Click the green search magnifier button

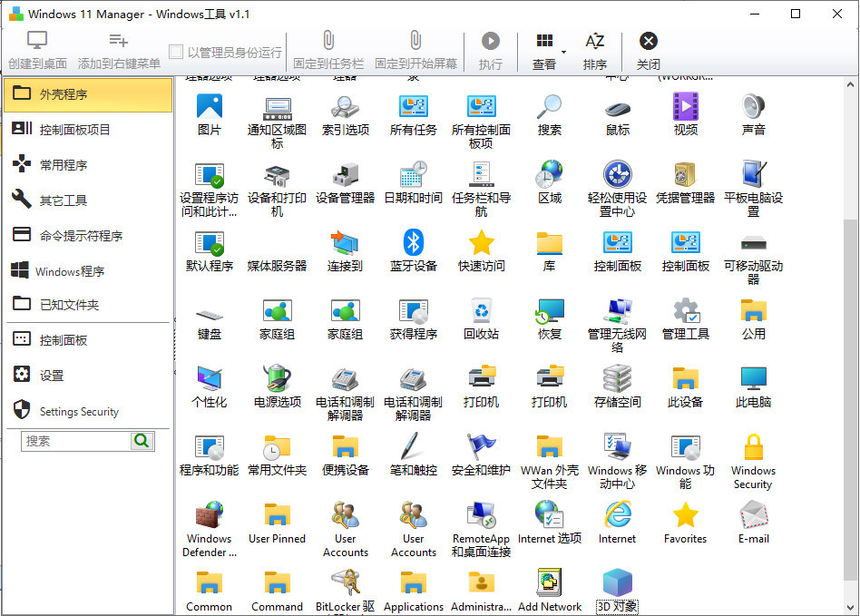click(142, 441)
